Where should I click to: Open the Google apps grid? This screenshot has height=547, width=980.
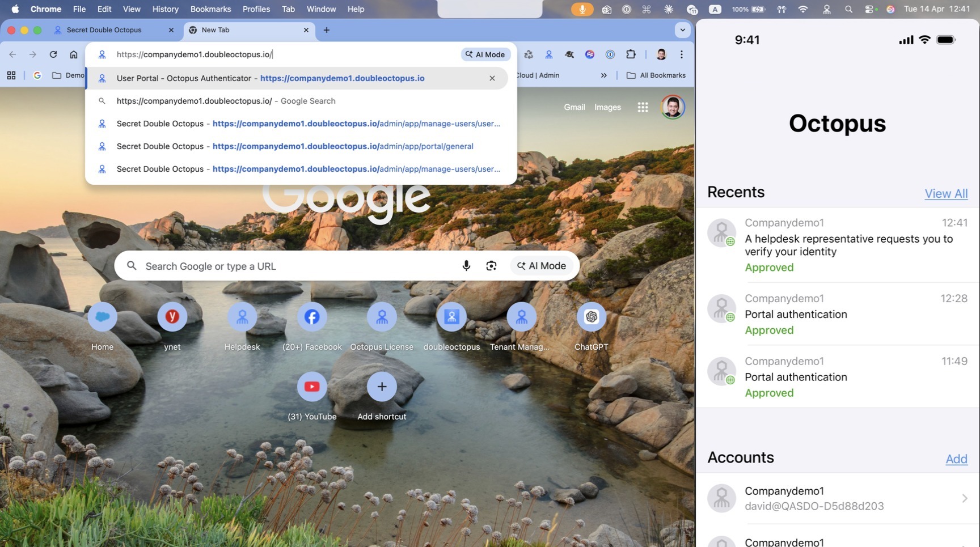[x=643, y=107]
